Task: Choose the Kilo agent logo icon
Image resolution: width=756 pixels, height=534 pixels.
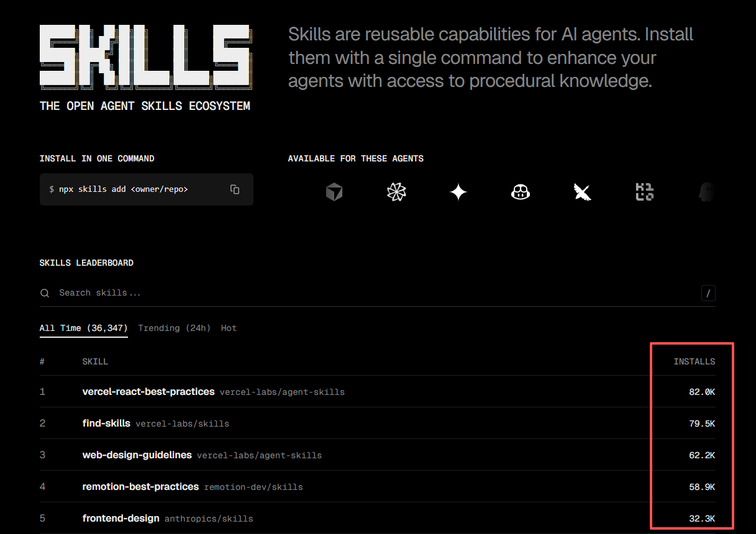Action: 644,192
